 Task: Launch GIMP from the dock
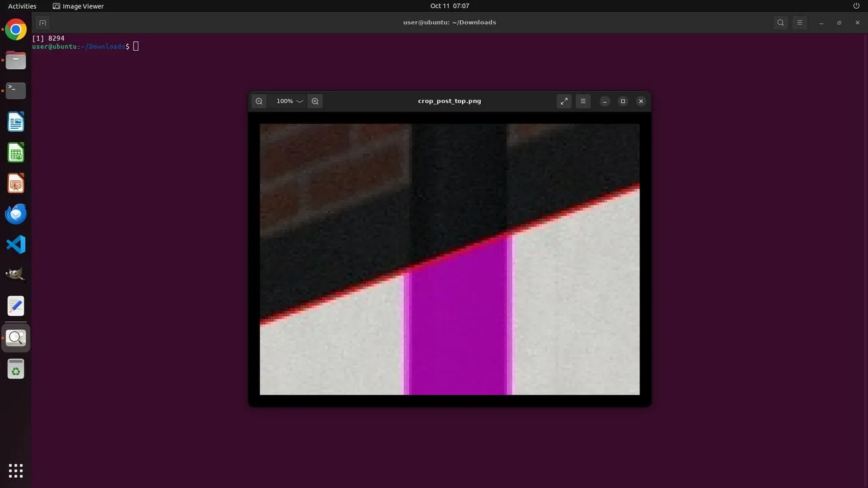point(16,274)
